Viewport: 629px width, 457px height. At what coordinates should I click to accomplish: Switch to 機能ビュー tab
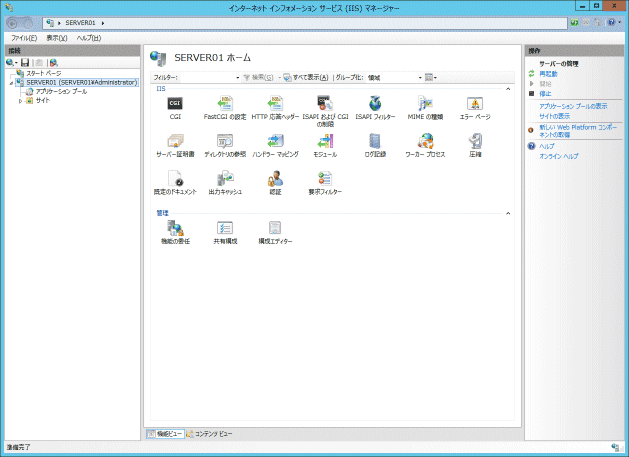coord(165,434)
